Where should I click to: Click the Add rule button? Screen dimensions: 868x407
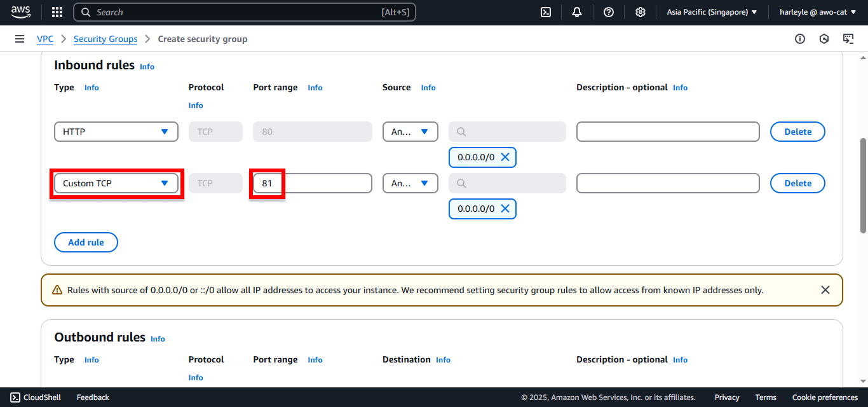pos(86,242)
